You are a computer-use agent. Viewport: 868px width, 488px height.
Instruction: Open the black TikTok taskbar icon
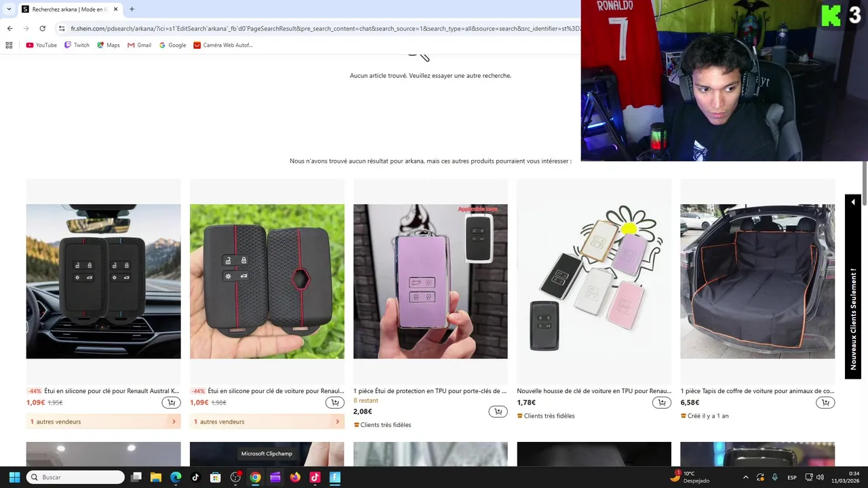[x=195, y=477]
